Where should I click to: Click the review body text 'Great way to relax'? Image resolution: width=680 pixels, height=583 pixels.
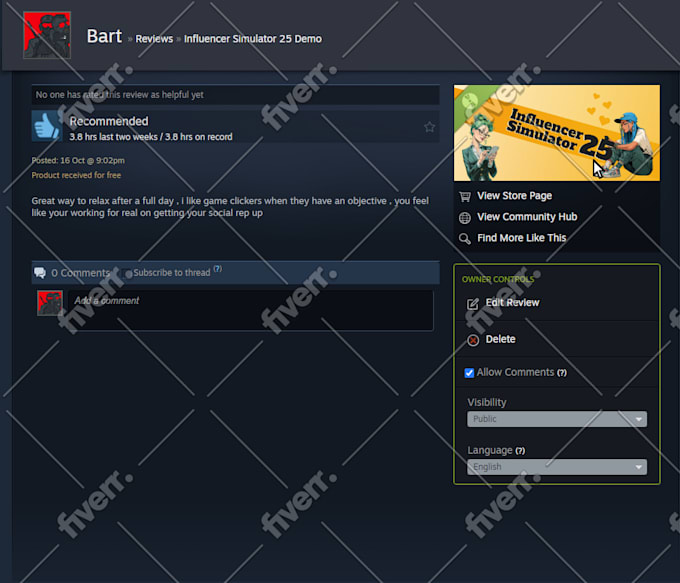click(230, 207)
